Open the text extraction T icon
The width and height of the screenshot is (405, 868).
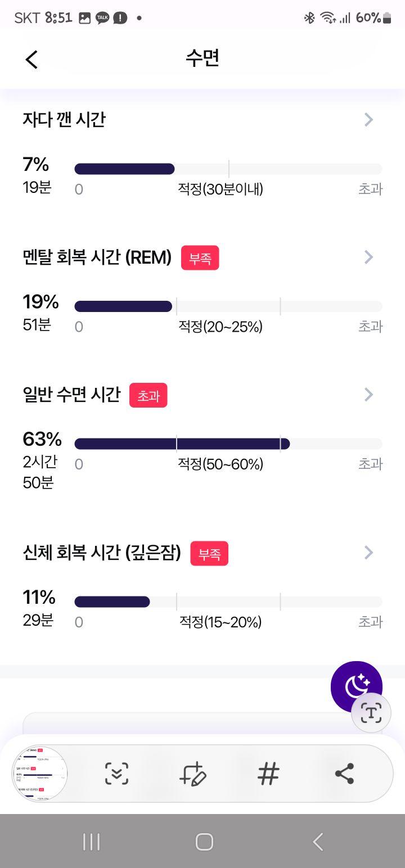click(371, 713)
